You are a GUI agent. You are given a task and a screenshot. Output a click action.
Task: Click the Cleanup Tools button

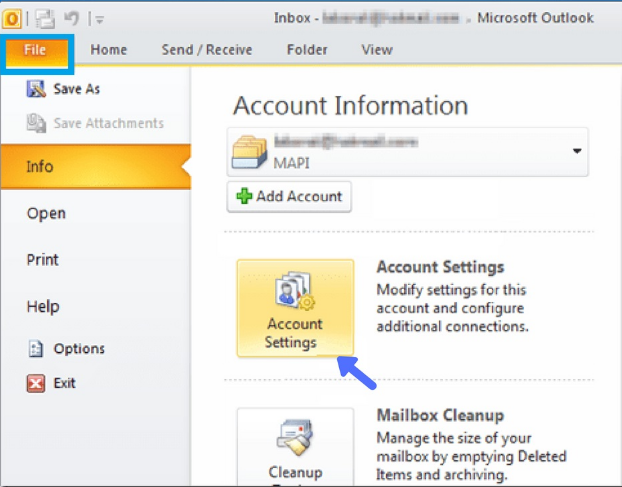pyautogui.click(x=295, y=447)
